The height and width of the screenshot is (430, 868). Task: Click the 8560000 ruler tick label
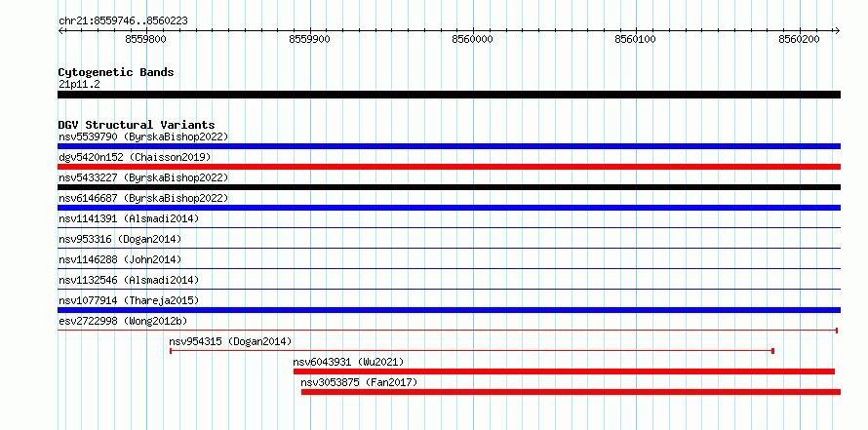(x=473, y=39)
